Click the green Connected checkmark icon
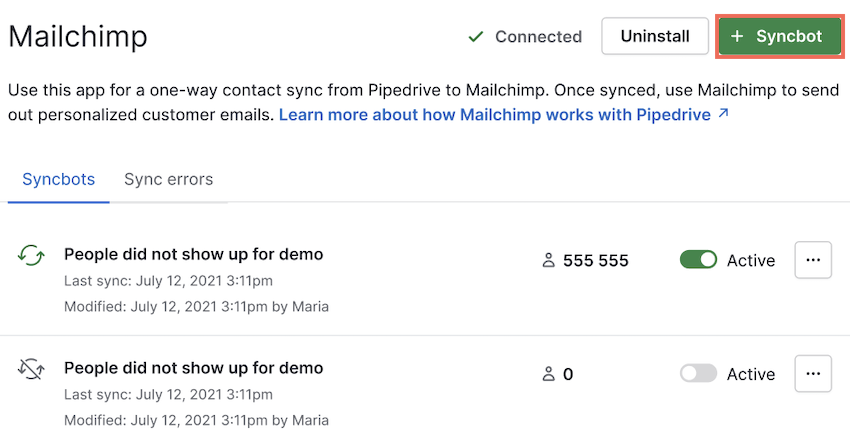 pos(475,37)
